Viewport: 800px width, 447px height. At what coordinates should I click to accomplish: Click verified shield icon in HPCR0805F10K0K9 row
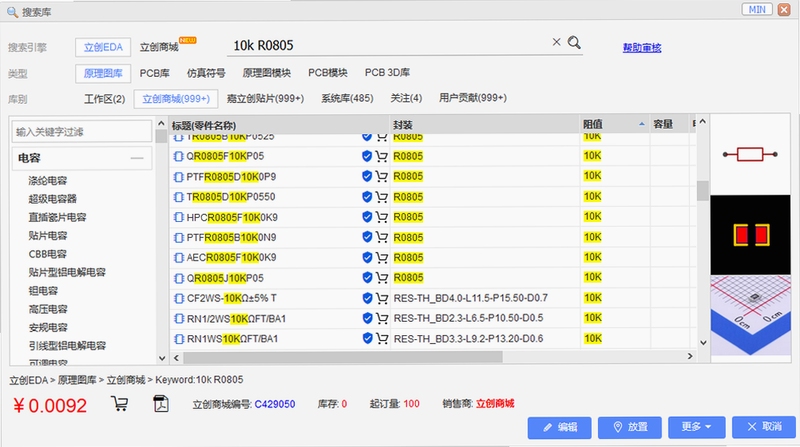(x=367, y=217)
